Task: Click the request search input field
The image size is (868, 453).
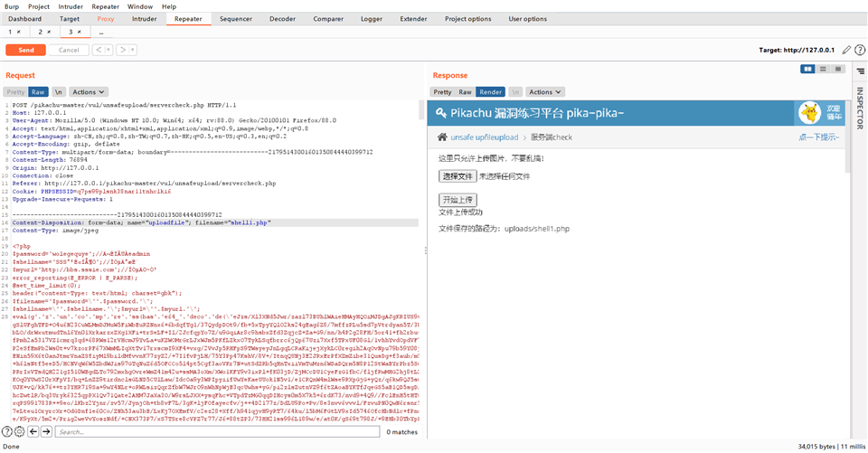Action: tap(218, 431)
